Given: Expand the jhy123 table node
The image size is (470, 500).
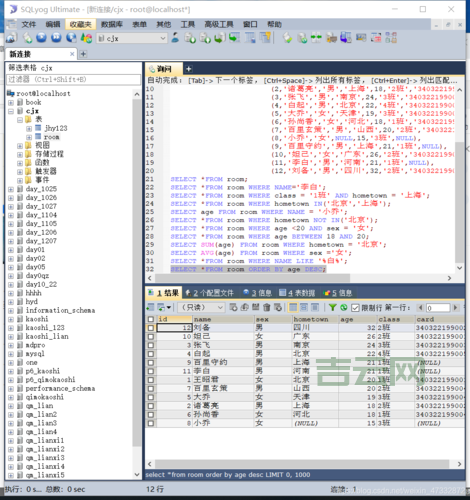Looking at the screenshot, I should pos(29,128).
